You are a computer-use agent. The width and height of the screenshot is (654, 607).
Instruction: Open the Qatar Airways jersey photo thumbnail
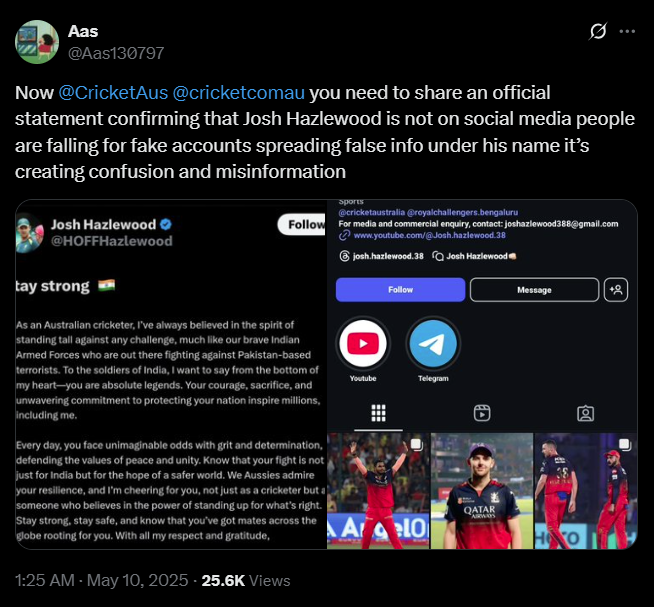[482, 491]
